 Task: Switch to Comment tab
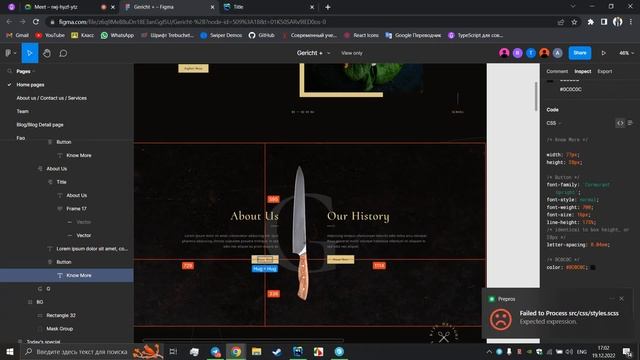557,71
